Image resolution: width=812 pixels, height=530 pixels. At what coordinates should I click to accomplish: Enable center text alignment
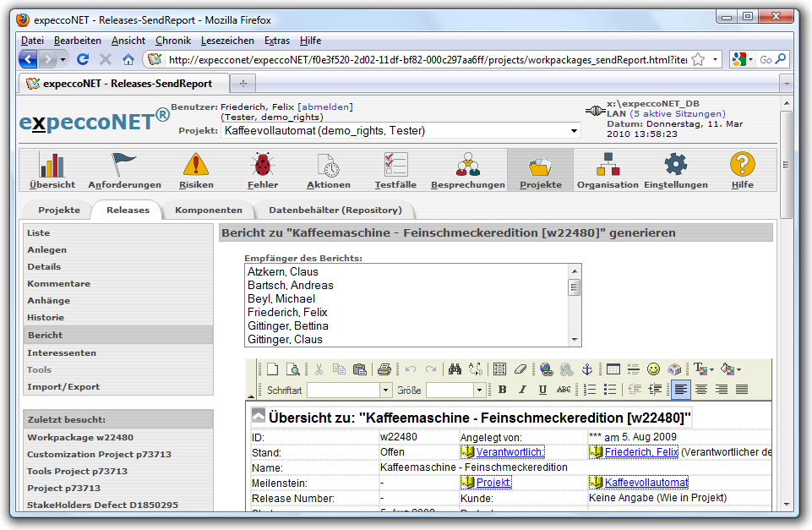coord(701,390)
